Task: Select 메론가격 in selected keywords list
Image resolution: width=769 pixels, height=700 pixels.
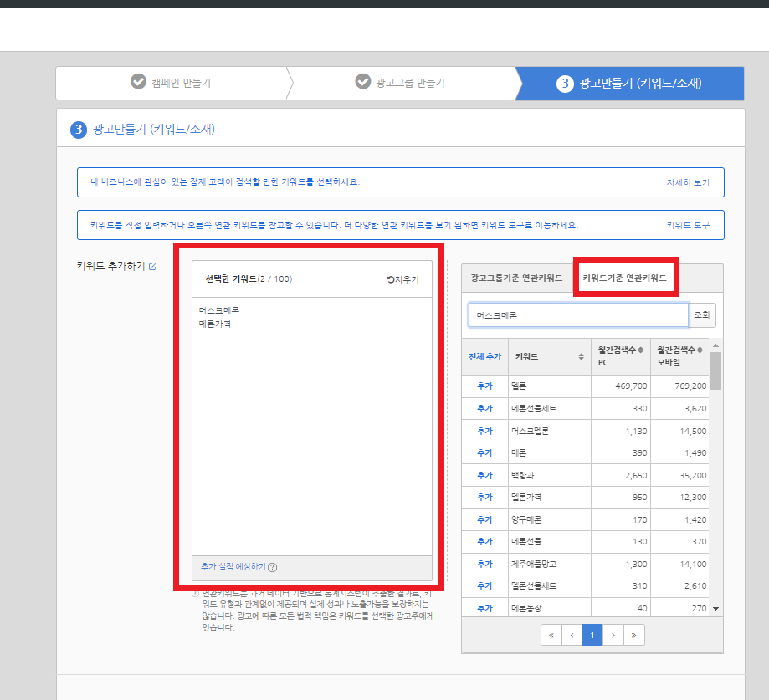Action: click(215, 324)
